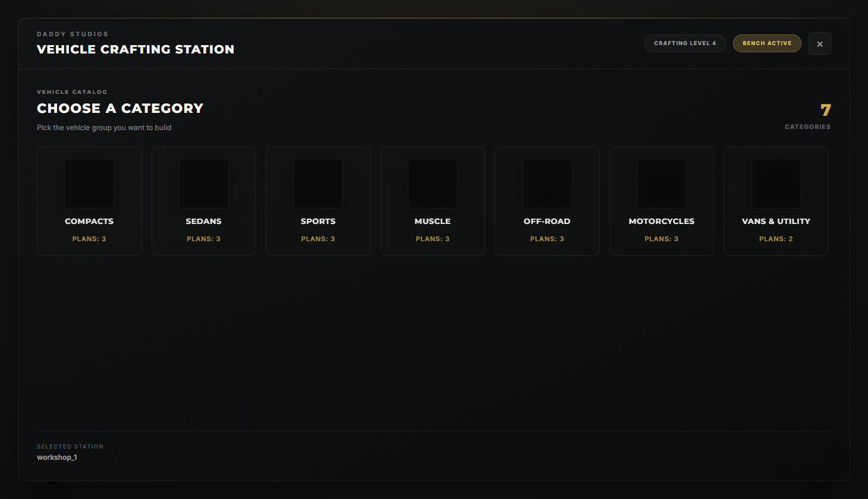Close the crafting station with X button
Viewport: 868px width, 499px height.
pos(820,43)
